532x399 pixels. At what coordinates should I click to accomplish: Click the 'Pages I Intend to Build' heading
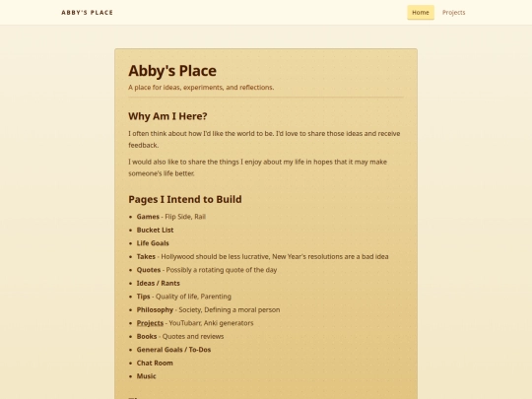(x=185, y=199)
